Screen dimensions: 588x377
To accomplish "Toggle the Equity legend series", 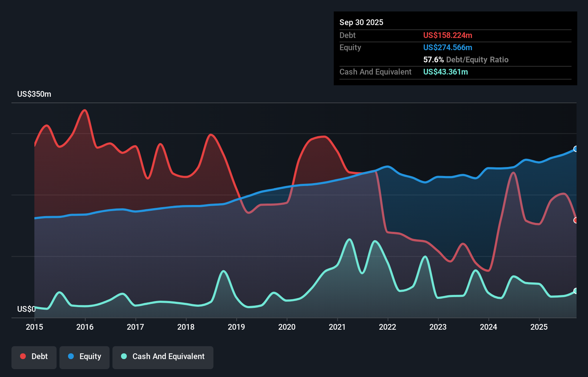I will click(85, 357).
